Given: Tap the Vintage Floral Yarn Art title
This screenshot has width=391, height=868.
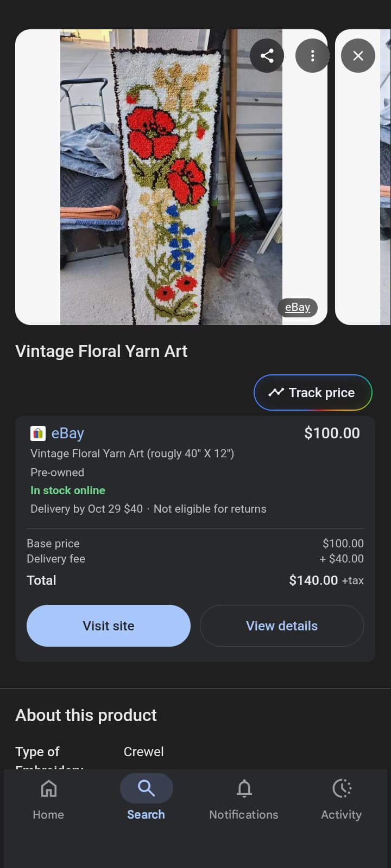Looking at the screenshot, I should [102, 352].
